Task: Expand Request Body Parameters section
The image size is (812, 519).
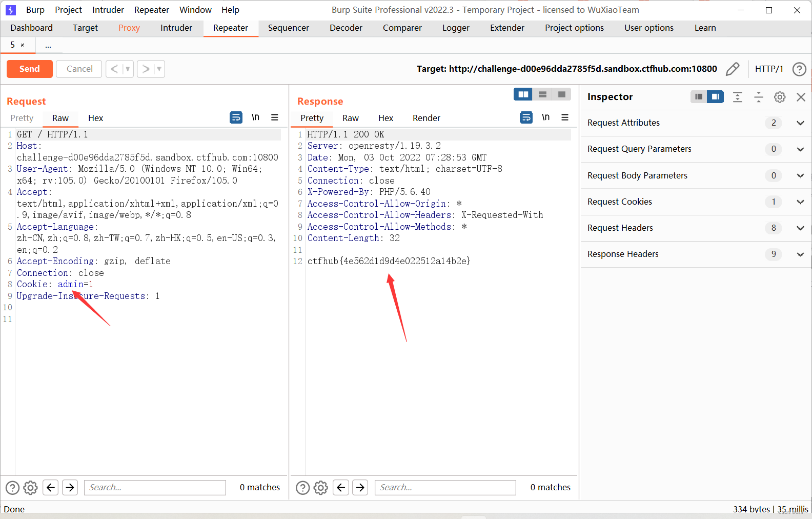Action: 800,175
